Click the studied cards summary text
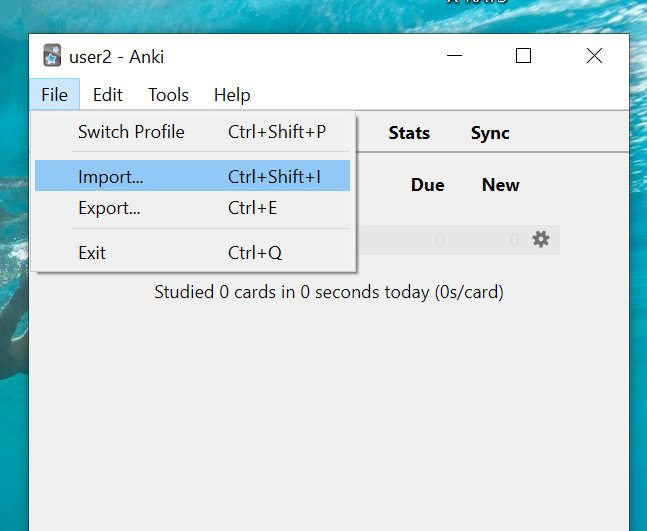Viewport: 647px width, 531px height. (328, 292)
